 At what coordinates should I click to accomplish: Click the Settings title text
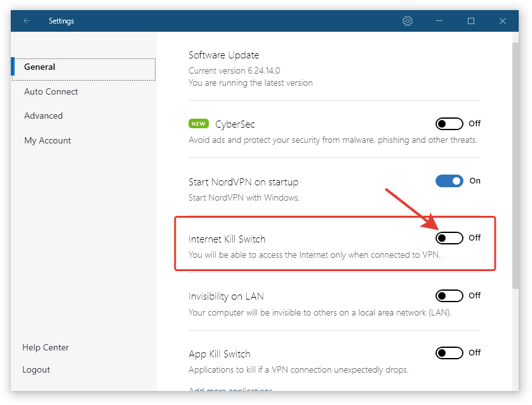(61, 21)
